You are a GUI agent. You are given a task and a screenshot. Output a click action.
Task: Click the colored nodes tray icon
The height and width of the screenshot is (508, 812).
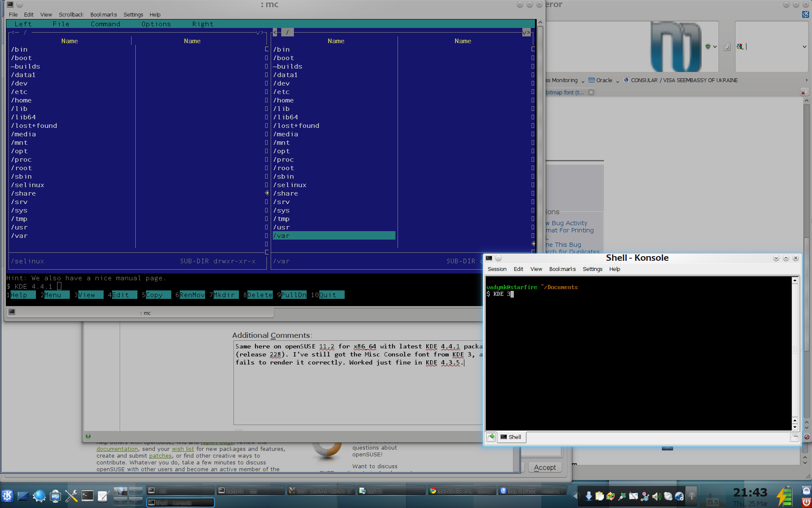coord(645,496)
